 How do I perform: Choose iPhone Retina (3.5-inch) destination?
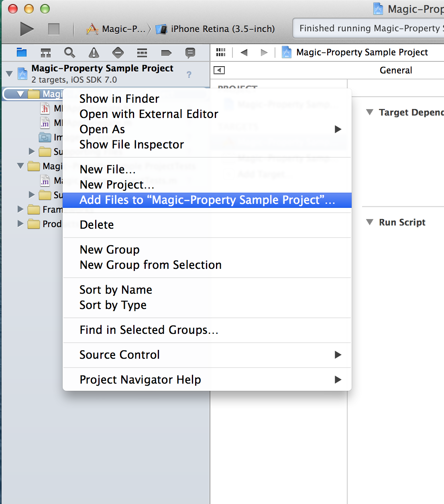tap(216, 29)
